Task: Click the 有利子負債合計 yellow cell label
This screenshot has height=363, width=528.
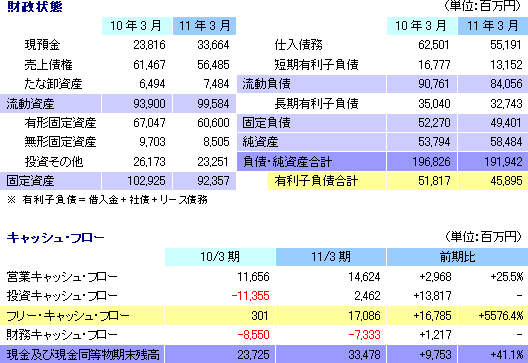Action: tap(316, 181)
